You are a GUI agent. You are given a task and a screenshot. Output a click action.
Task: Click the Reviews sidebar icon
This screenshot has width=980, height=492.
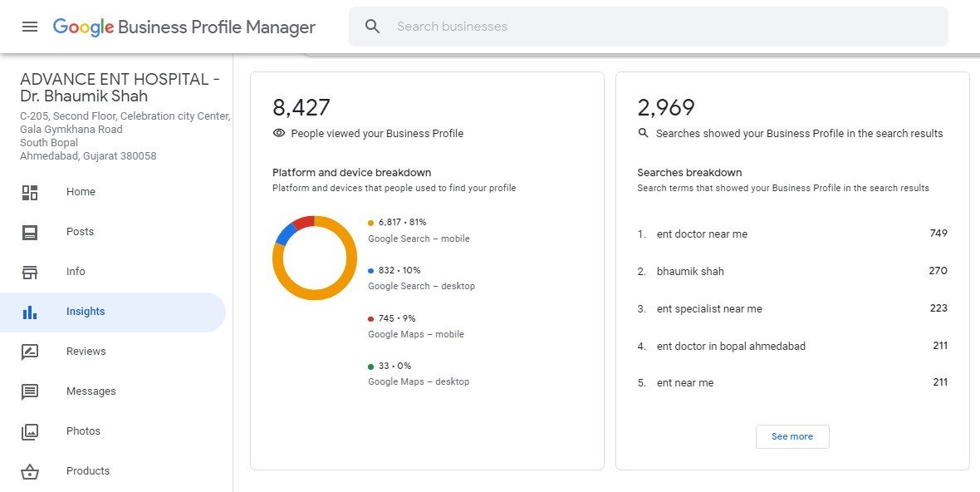(x=30, y=352)
